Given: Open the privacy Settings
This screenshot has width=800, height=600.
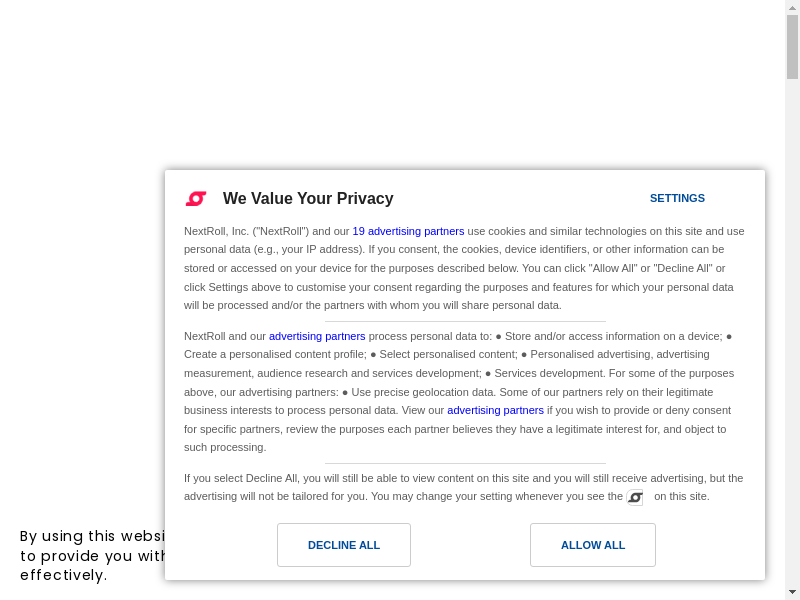Looking at the screenshot, I should click(677, 198).
